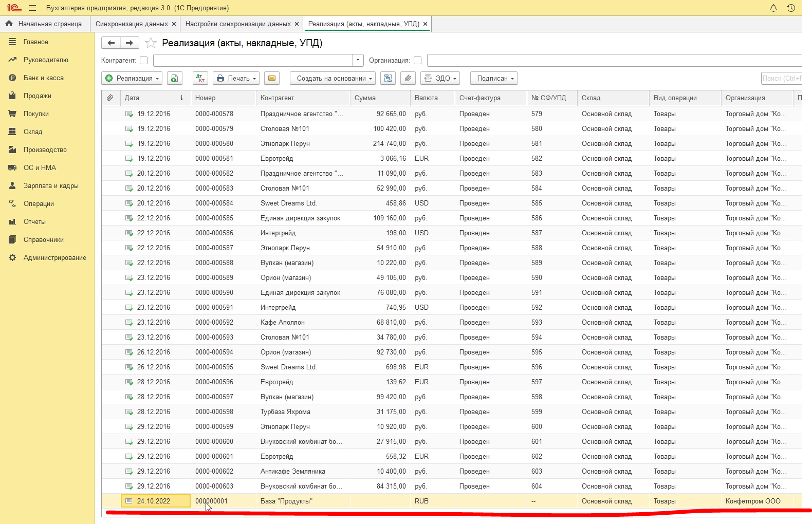Add page to favorites with star icon

coord(151,43)
